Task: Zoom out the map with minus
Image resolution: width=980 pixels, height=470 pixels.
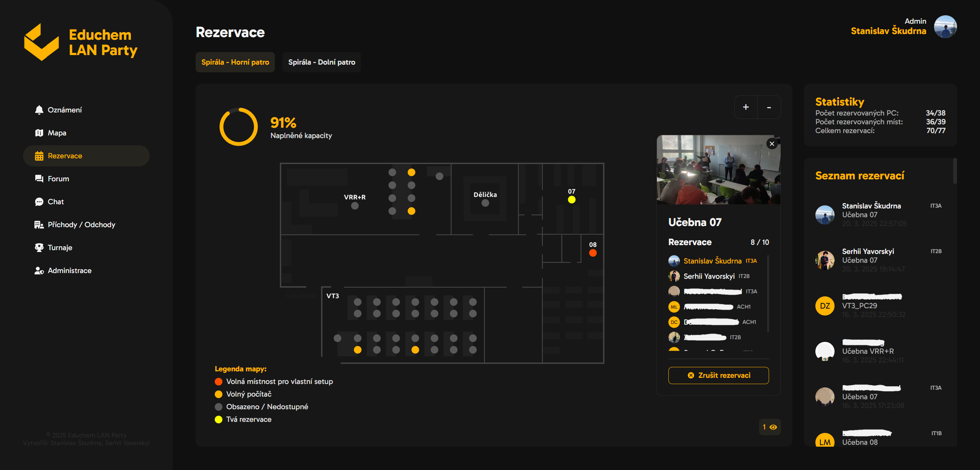Action: pyautogui.click(x=769, y=107)
